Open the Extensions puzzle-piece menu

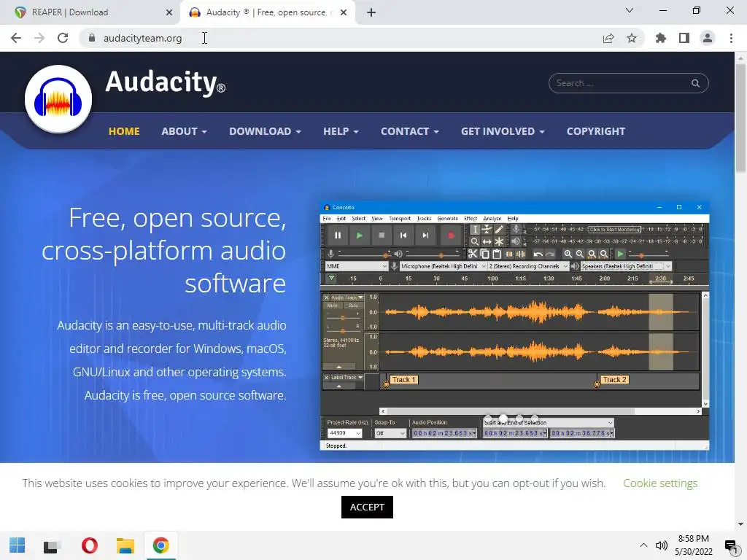coord(661,38)
